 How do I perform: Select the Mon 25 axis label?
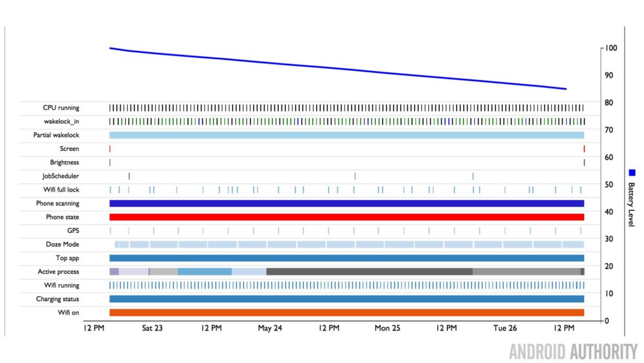point(387,328)
